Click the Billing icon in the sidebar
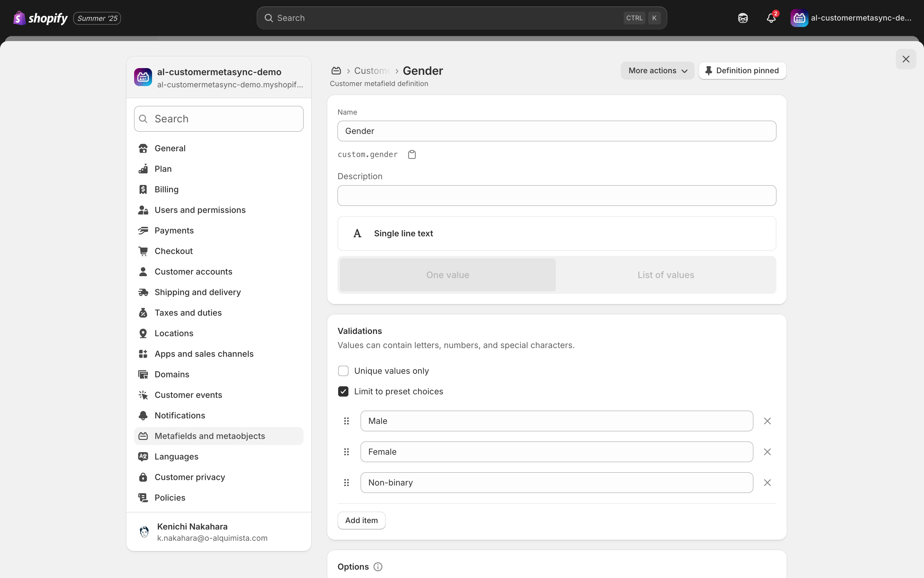Image resolution: width=924 pixels, height=578 pixels. [143, 189]
